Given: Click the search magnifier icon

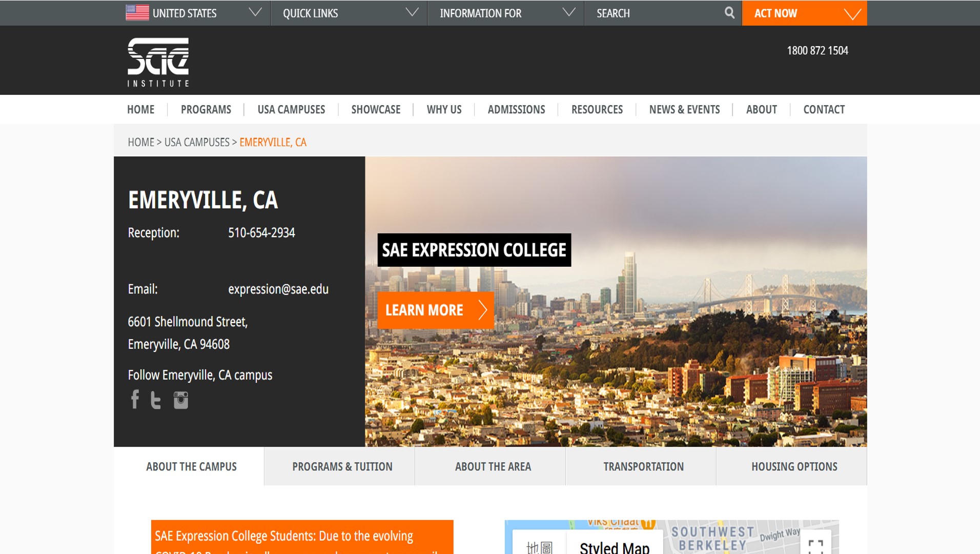Looking at the screenshot, I should (x=729, y=13).
